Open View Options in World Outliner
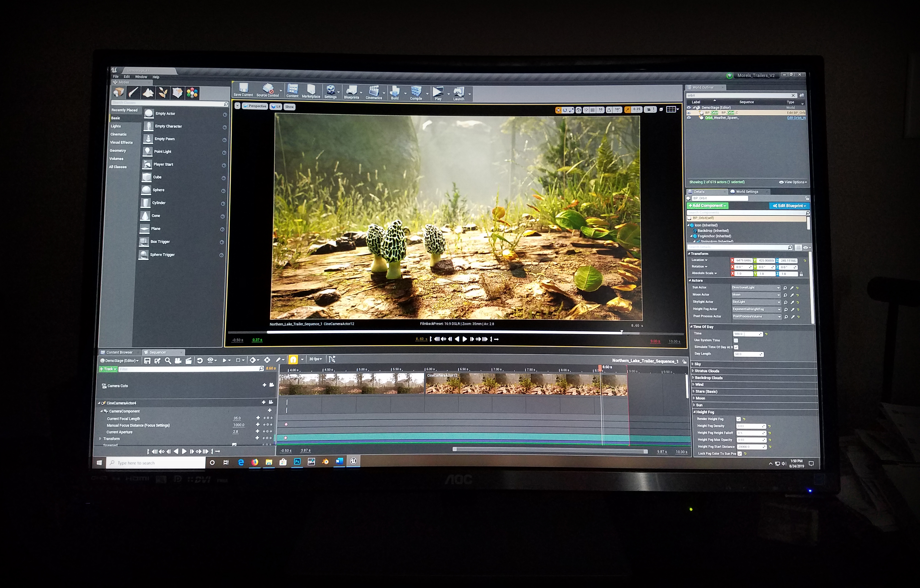 coord(793,182)
